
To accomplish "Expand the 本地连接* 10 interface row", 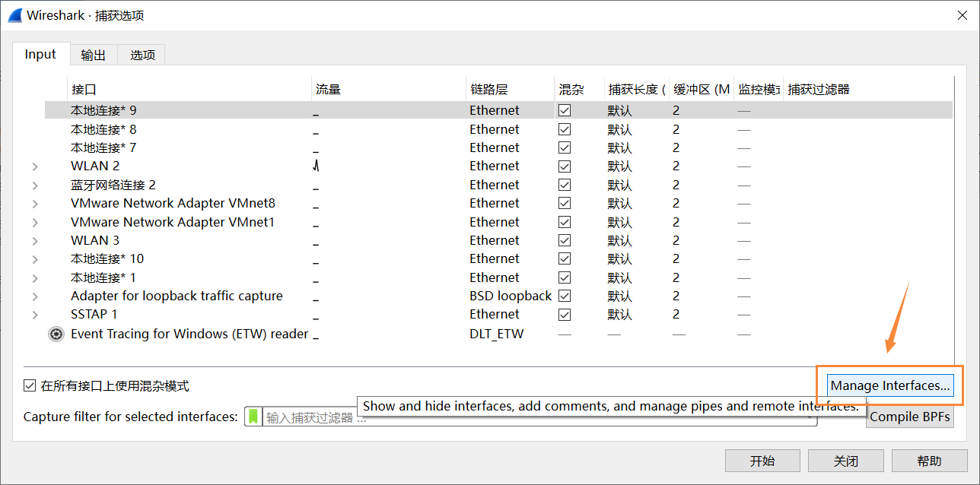I will (x=35, y=259).
